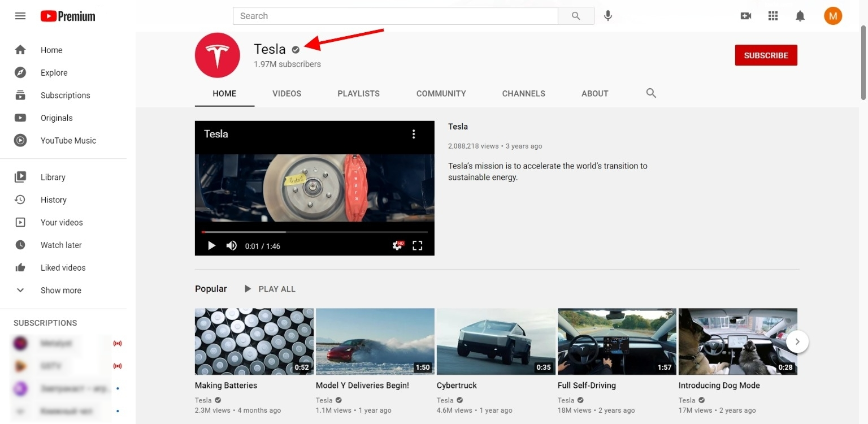Open the account avatar menu
This screenshot has width=868, height=424.
pos(833,16)
